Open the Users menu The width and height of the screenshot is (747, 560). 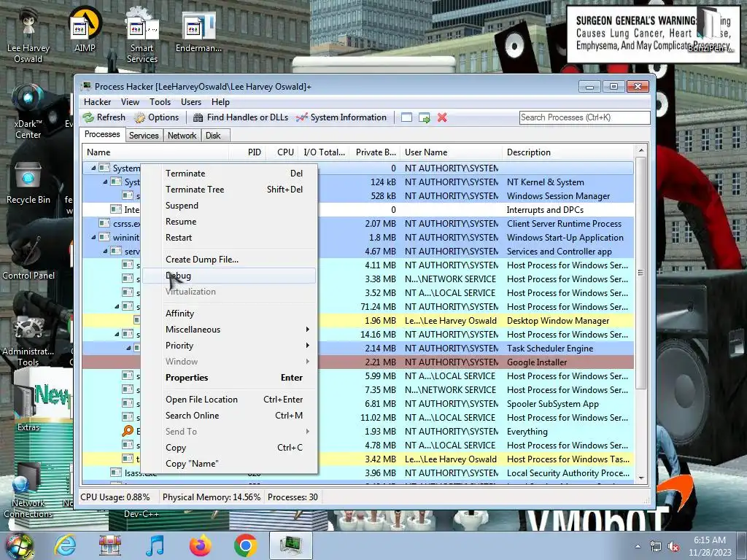click(x=191, y=102)
